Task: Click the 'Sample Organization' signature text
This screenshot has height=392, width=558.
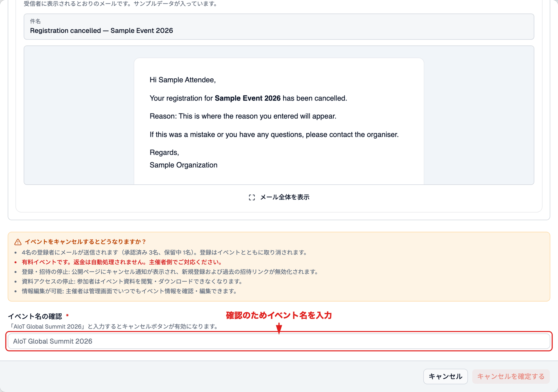Action: [183, 165]
